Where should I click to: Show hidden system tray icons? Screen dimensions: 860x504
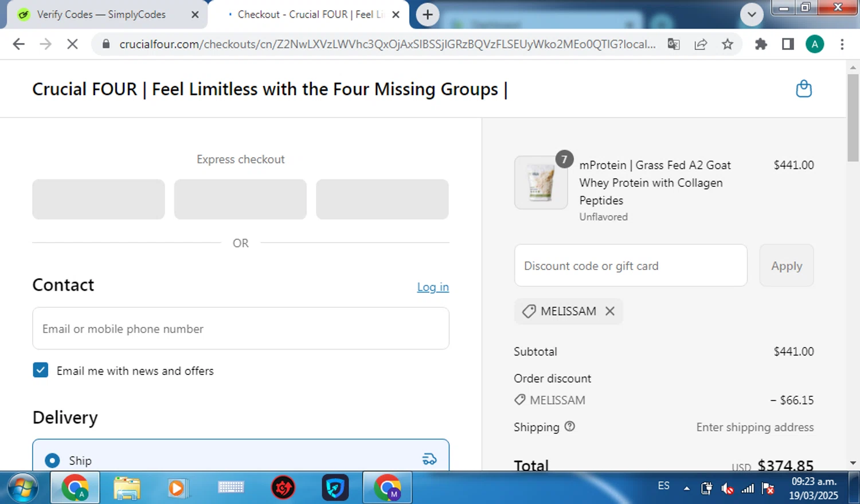click(686, 489)
